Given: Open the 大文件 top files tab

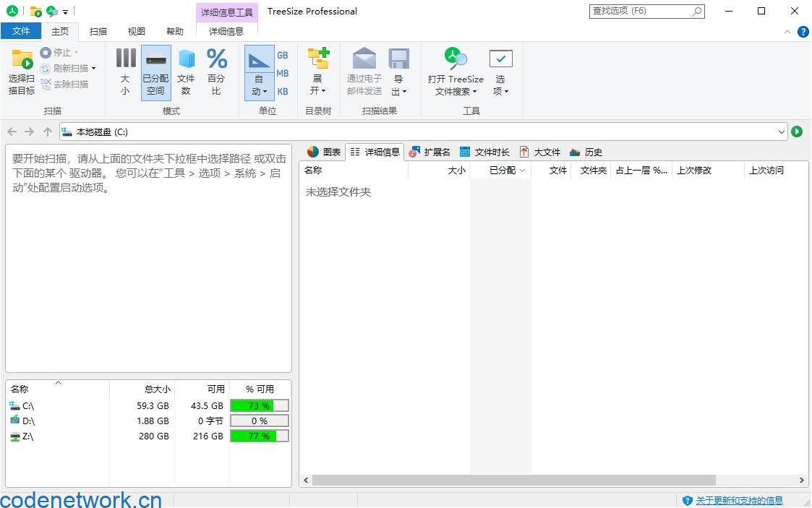Looking at the screenshot, I should pyautogui.click(x=540, y=152).
